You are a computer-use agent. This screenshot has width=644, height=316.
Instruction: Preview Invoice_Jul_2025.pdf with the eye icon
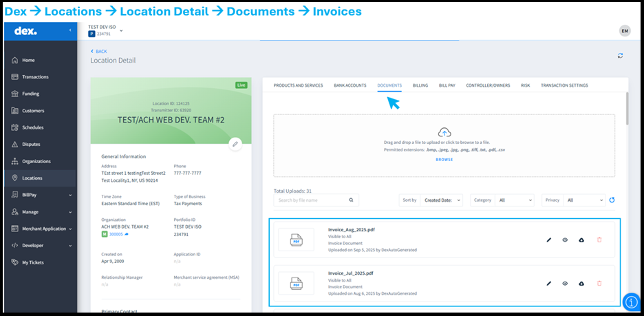(x=565, y=283)
